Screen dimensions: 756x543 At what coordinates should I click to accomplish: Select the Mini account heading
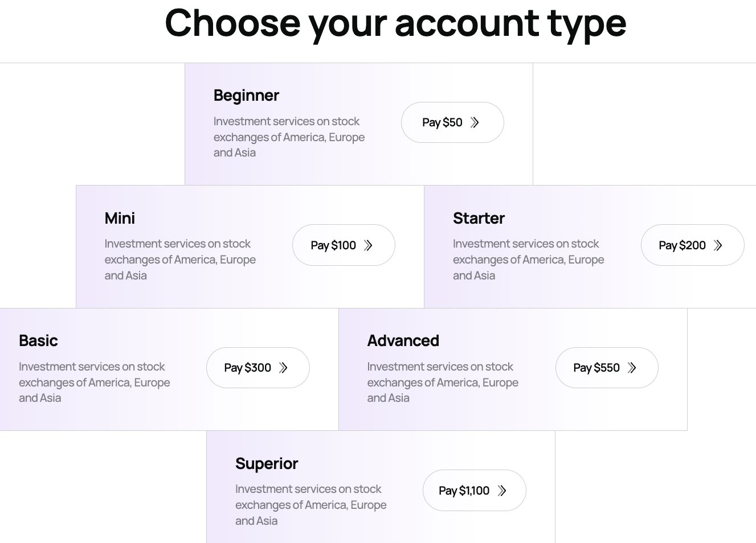click(x=120, y=219)
